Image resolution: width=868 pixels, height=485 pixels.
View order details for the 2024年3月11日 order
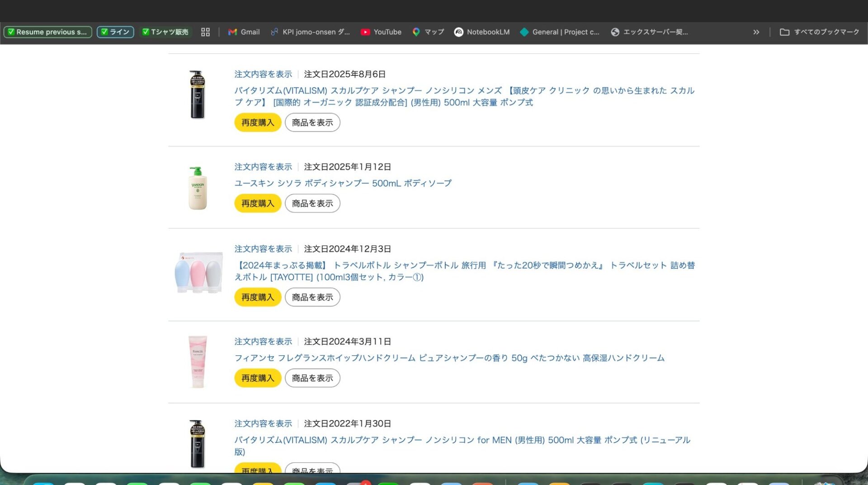[263, 342]
